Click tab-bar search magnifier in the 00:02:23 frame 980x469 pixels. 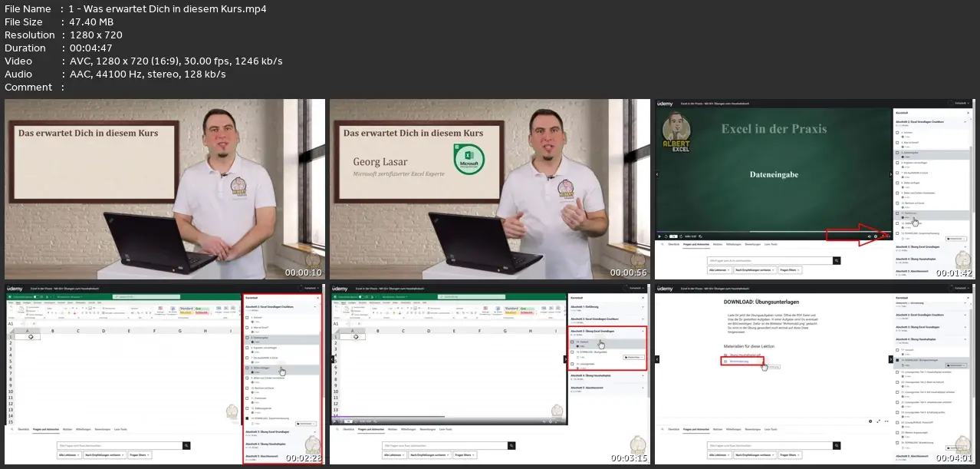coord(12,429)
